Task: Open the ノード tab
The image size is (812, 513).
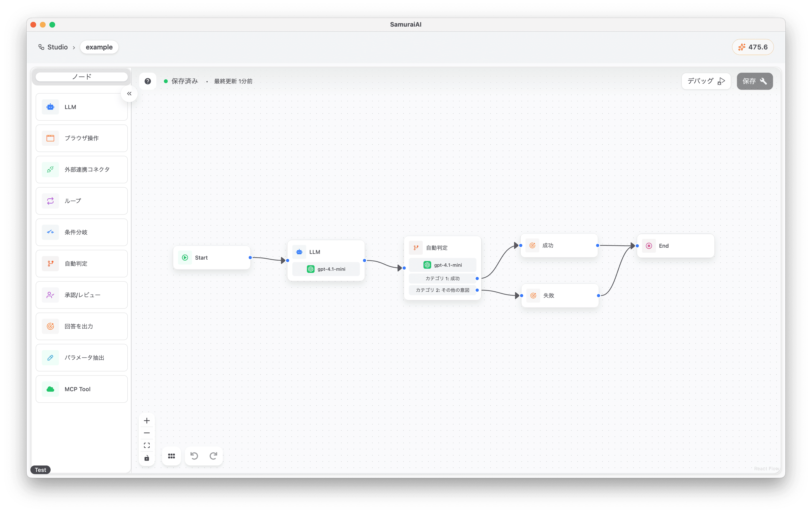Action: (x=82, y=77)
